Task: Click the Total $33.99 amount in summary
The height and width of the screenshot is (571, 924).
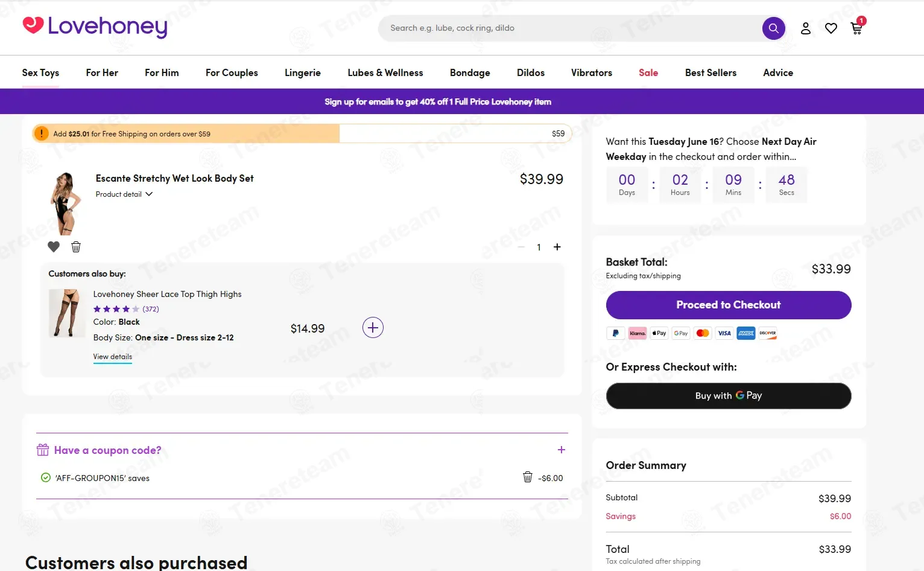Action: point(835,549)
